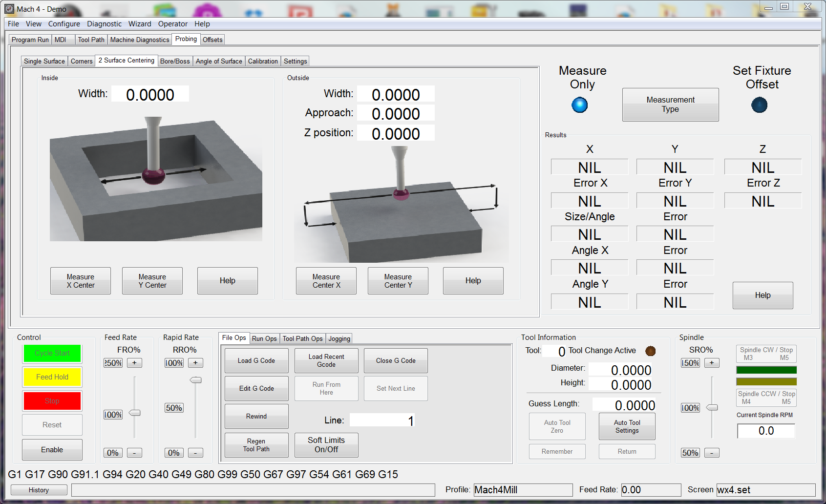Select the Bore/Boss probing tab

[x=175, y=61]
